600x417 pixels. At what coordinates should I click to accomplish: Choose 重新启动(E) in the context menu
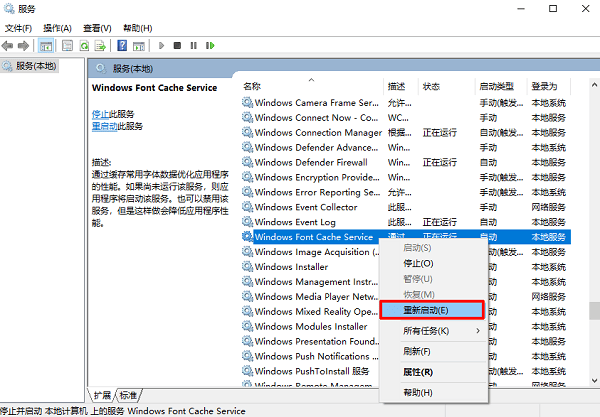432,310
